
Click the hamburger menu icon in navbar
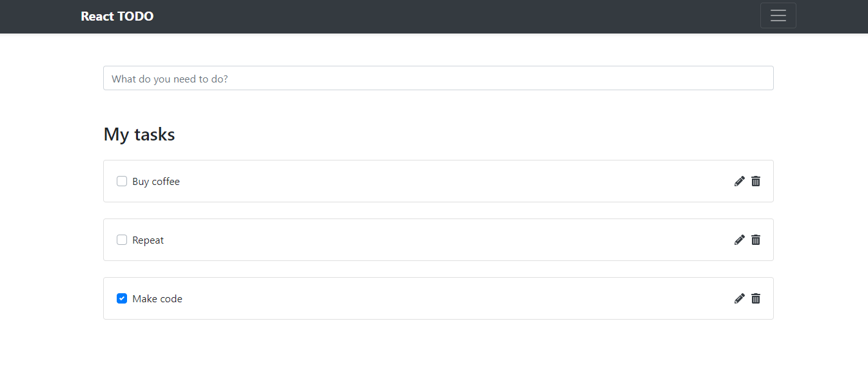pos(778,15)
